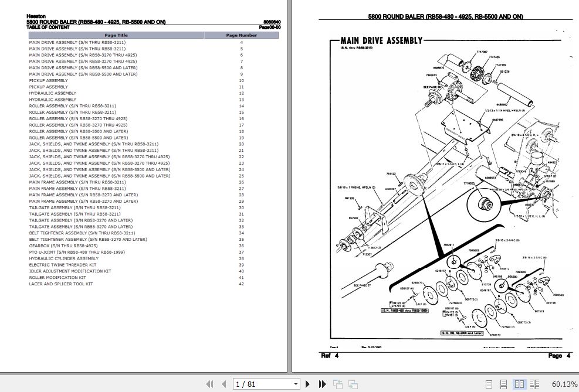Go forward to the next view
579x392 pixels.
[353, 384]
